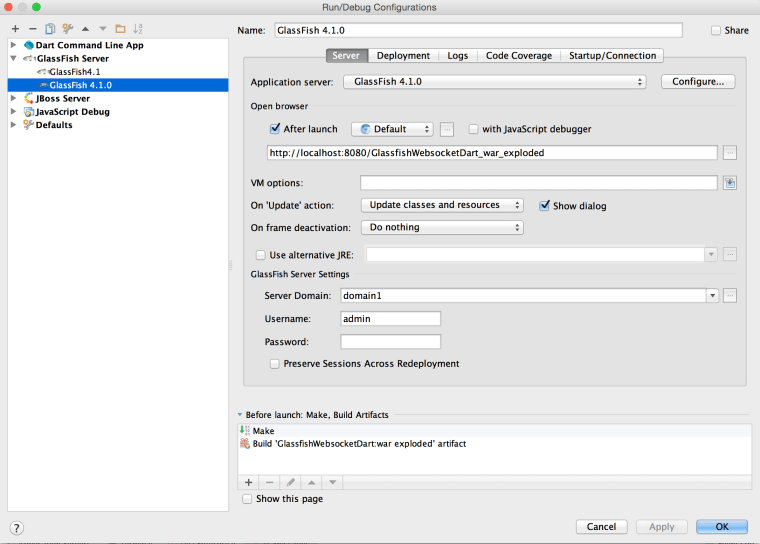The image size is (760, 544).
Task: Expand the VM options field
Action: click(730, 183)
